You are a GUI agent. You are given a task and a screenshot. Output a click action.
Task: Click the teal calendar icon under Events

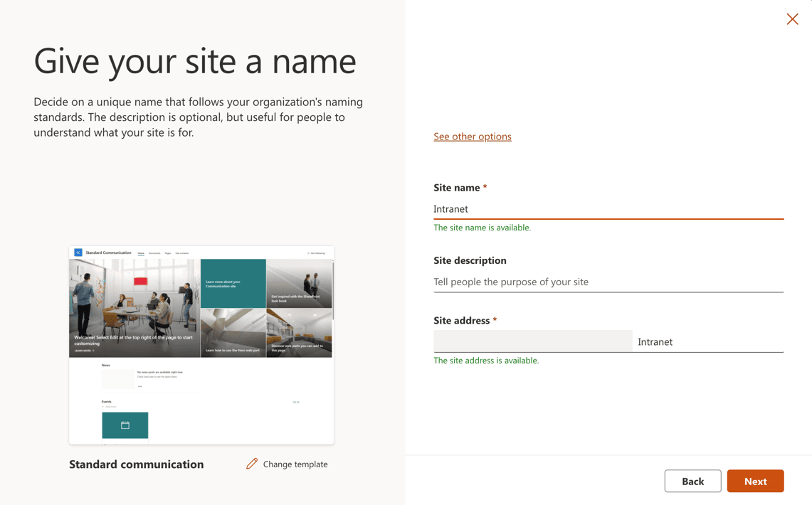pyautogui.click(x=125, y=425)
